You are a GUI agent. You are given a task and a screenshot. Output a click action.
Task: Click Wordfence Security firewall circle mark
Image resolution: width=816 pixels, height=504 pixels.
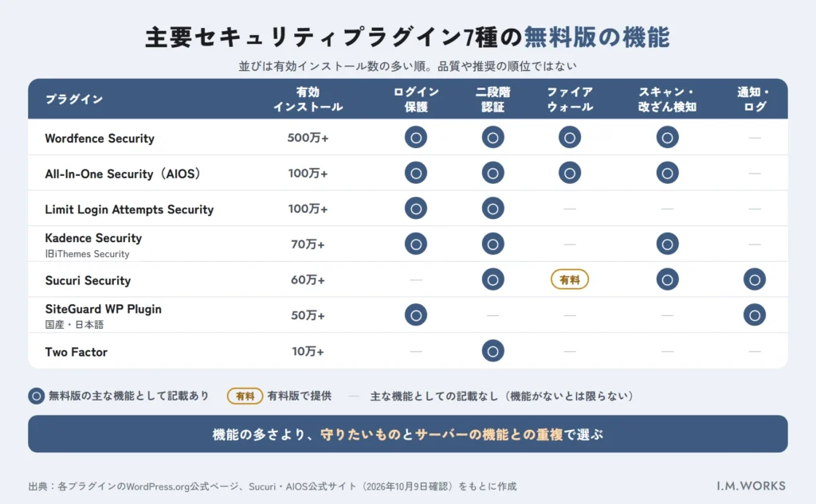tap(570, 137)
